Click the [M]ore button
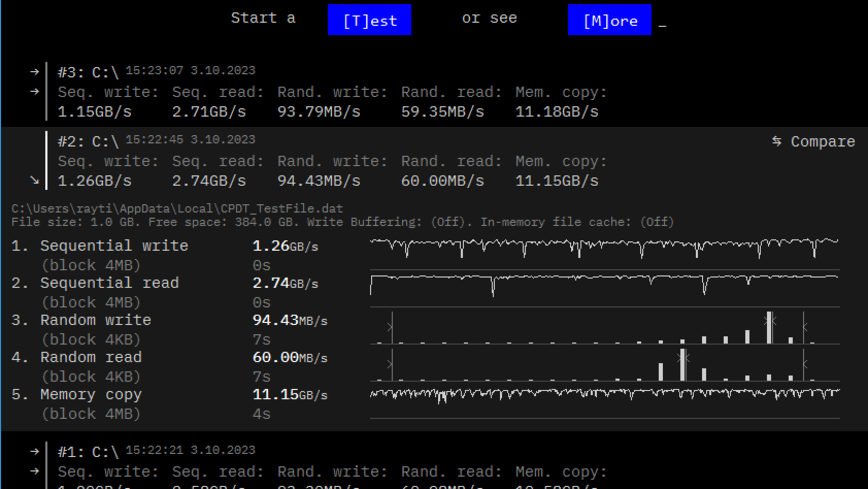The height and width of the screenshot is (489, 868). (x=609, y=20)
